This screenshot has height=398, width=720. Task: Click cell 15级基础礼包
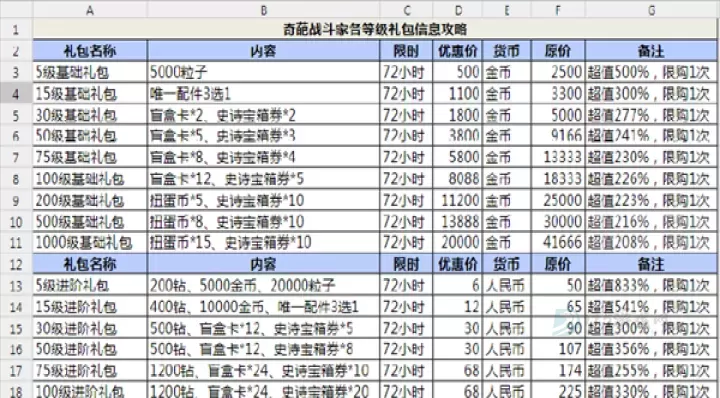point(90,94)
